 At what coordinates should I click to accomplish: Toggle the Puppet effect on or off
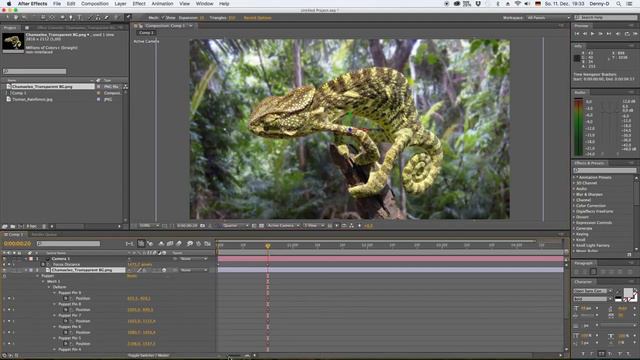(4, 276)
